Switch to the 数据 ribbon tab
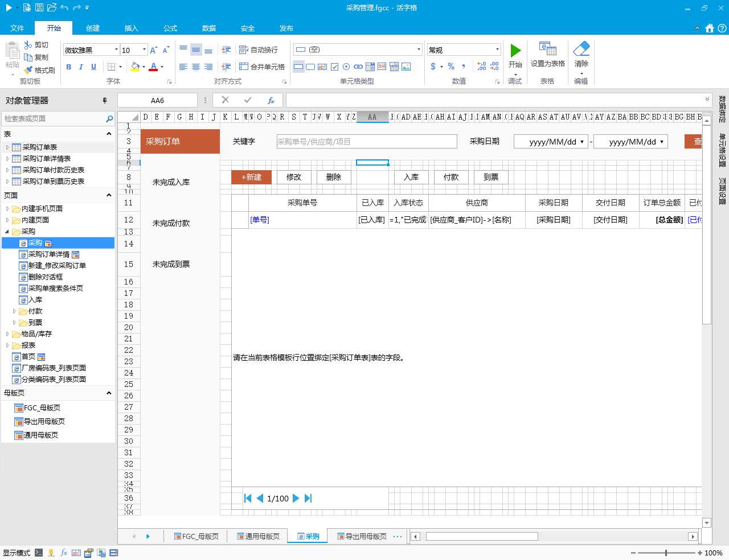729x560 pixels. [x=209, y=28]
